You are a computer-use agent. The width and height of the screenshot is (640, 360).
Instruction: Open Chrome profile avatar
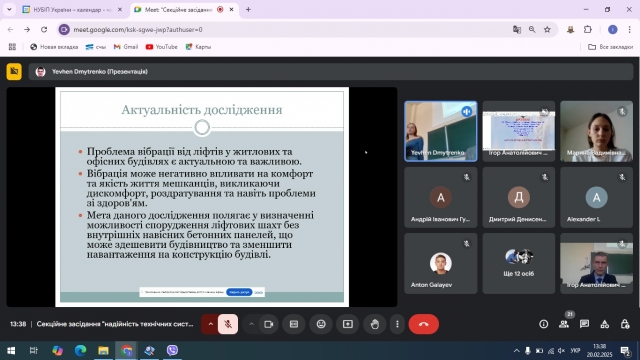click(x=613, y=29)
